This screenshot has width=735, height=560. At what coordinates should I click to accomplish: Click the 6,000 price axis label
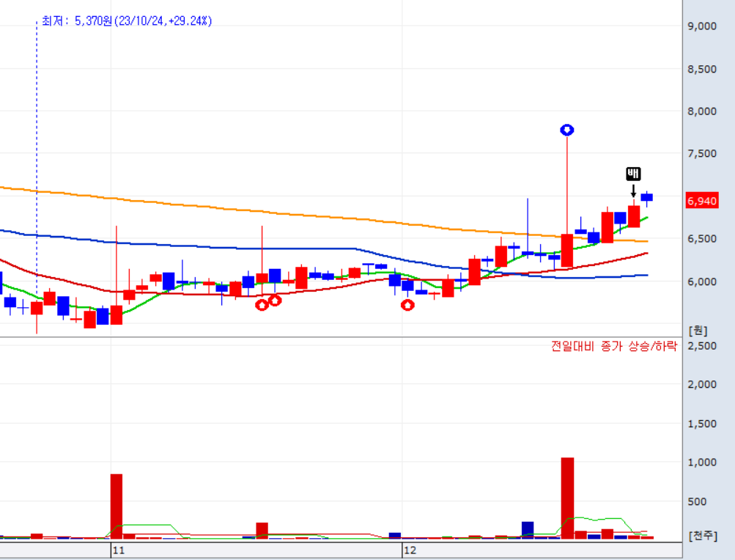tap(702, 282)
